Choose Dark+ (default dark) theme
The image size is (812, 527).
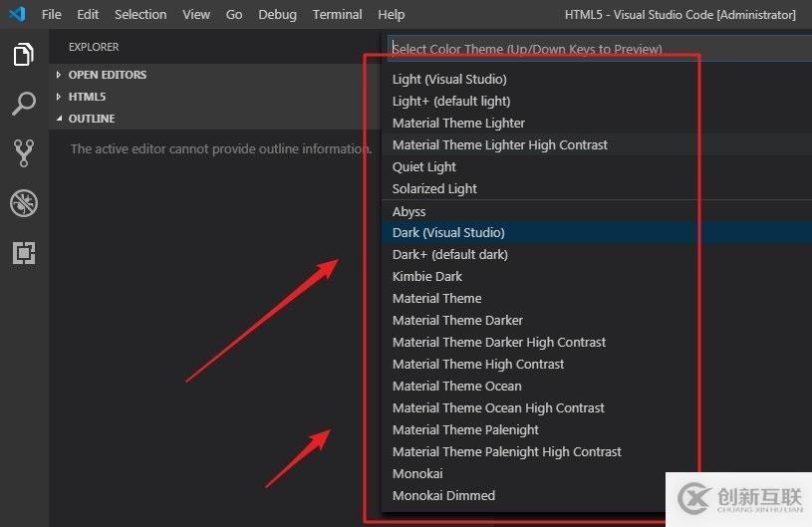597,255
